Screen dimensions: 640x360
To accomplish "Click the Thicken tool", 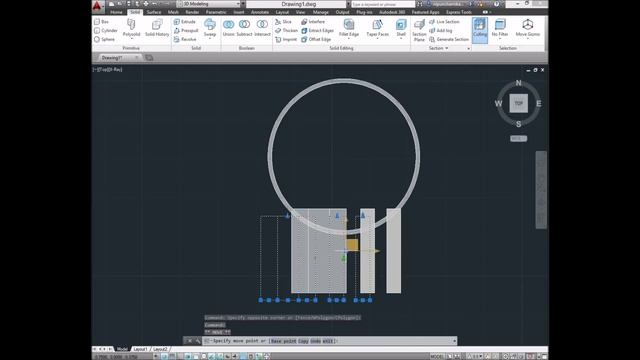I will coord(287,30).
